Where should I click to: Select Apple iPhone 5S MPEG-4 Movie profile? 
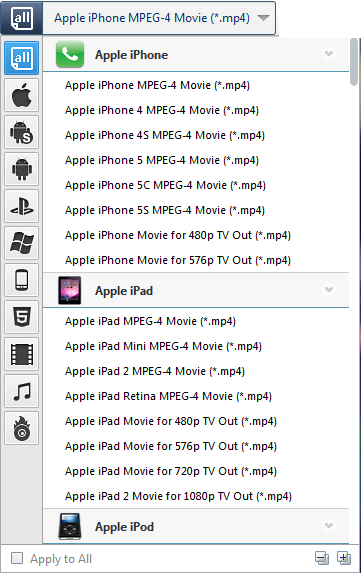tap(165, 210)
